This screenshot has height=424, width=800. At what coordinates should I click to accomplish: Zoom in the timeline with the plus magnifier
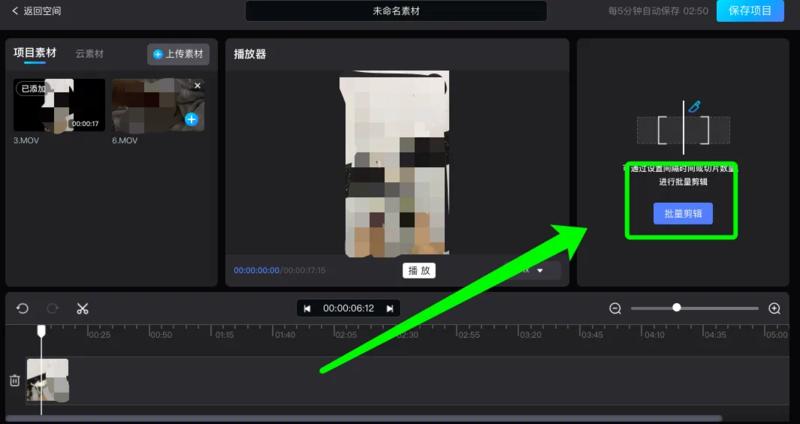774,308
